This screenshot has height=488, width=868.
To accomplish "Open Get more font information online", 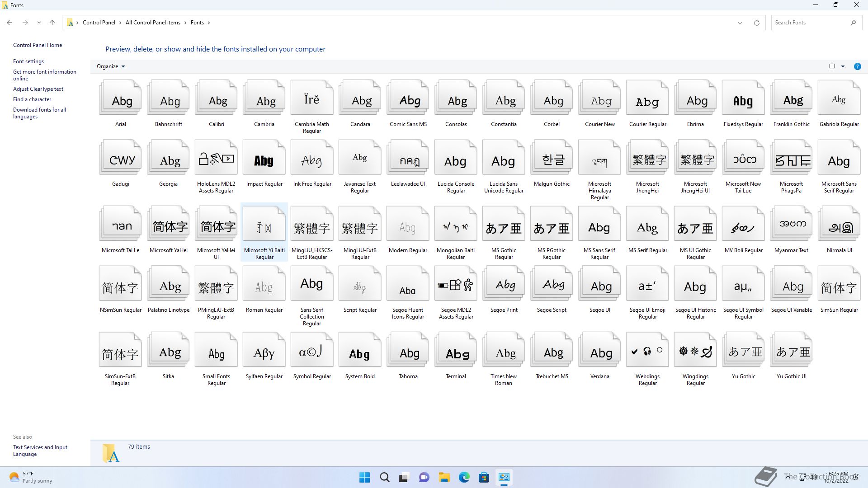I will [45, 75].
